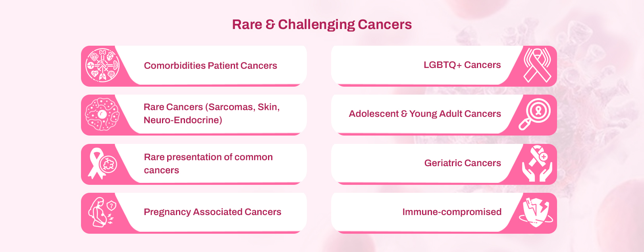The width and height of the screenshot is (644, 252).
Task: Click the magnifying glass ribbon icon
Action: (535, 114)
